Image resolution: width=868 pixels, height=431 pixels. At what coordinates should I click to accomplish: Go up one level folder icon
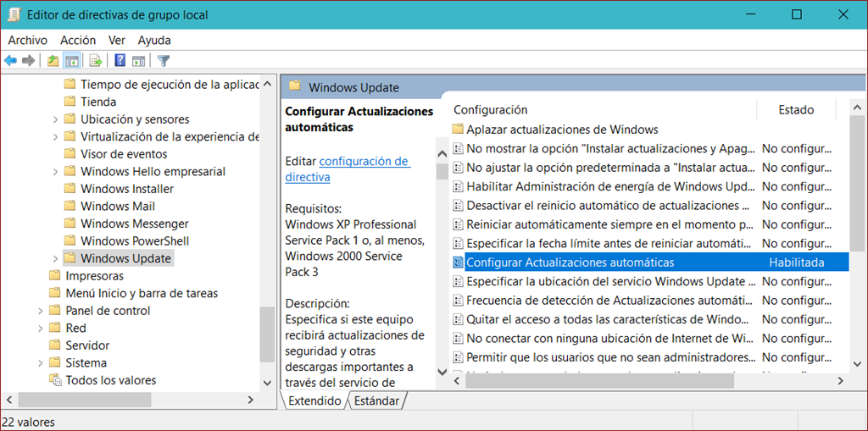(53, 60)
